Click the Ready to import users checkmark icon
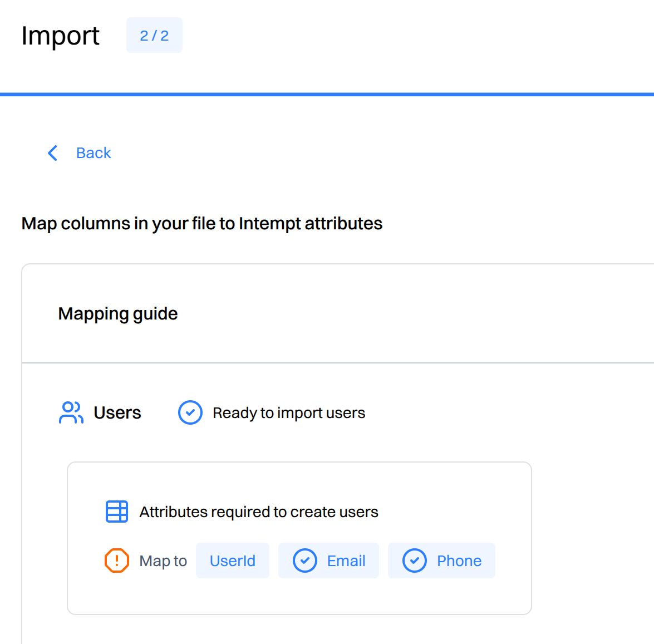Image resolution: width=654 pixels, height=644 pixels. pos(190,412)
